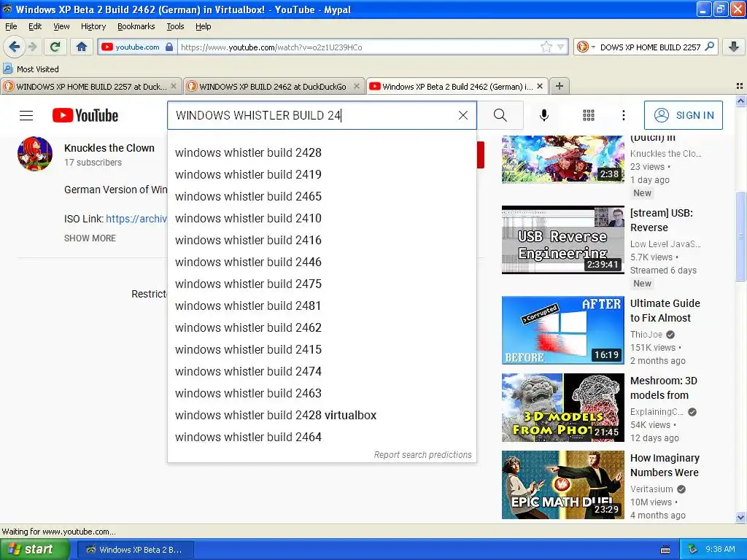Choose suggestion windows whistler build 2419
The height and width of the screenshot is (560, 747).
pos(322,174)
